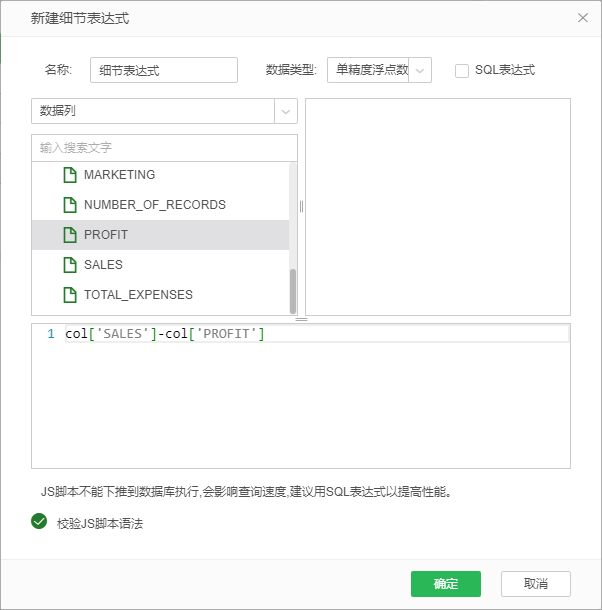Click the green JS syntax check icon

(40, 521)
